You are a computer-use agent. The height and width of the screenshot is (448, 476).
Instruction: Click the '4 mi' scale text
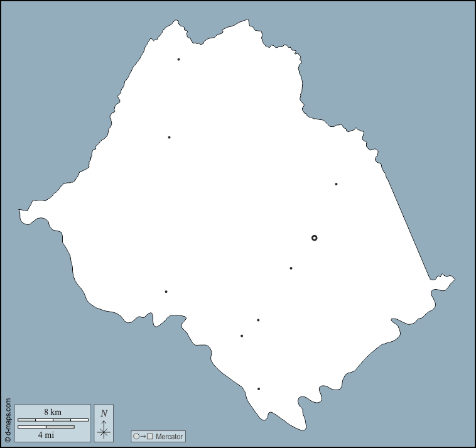45,435
